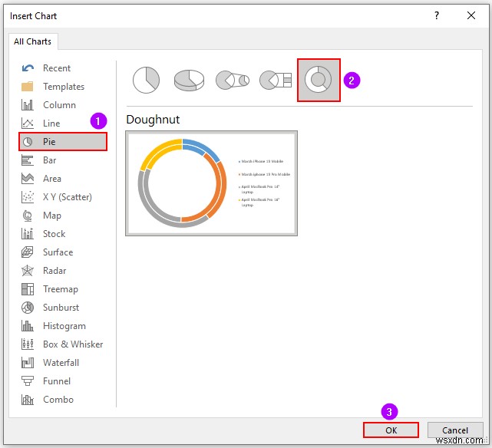Click the Histogram chart icon

pyautogui.click(x=28, y=326)
